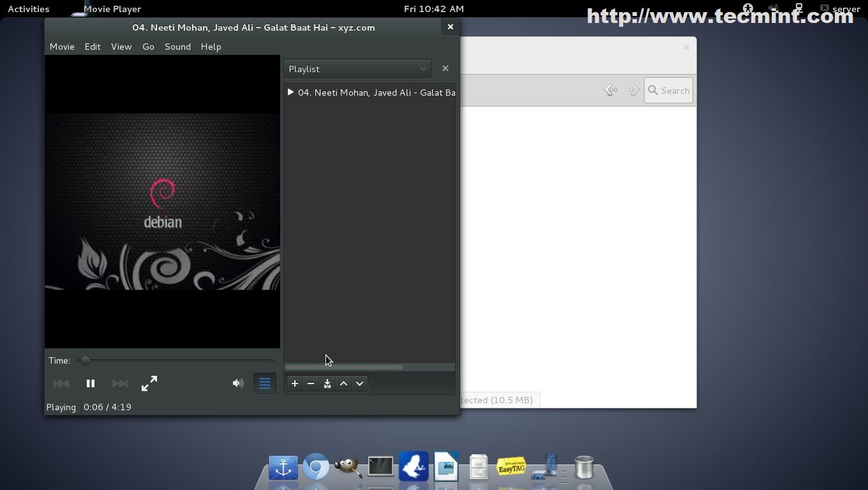The height and width of the screenshot is (490, 868).
Task: Close the Playlist sidebar panel
Action: 445,68
